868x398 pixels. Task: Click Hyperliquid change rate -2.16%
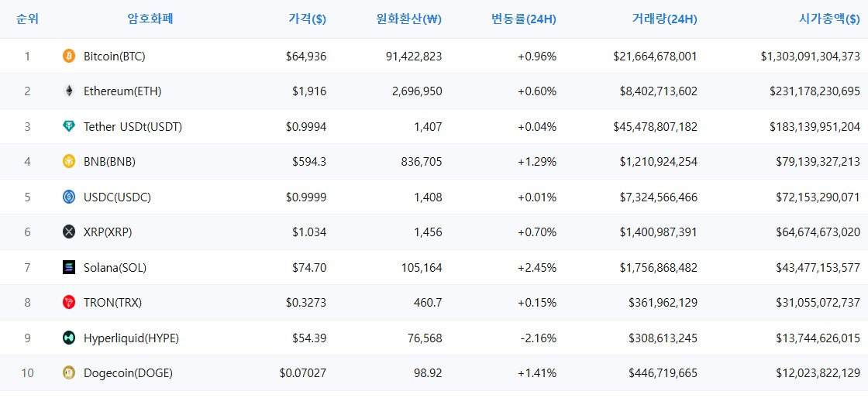pos(539,338)
